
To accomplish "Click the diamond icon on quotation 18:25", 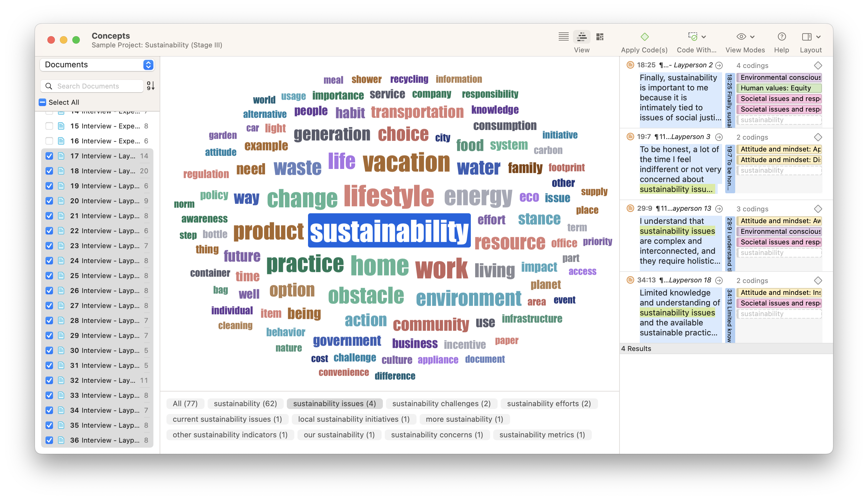I will pyautogui.click(x=818, y=65).
